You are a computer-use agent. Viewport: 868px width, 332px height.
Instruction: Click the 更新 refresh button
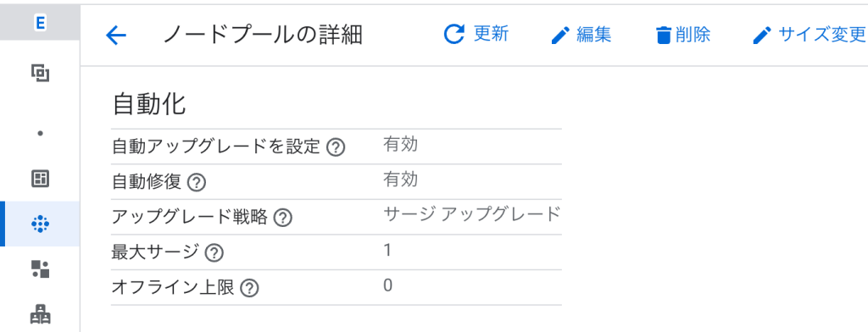pyautogui.click(x=476, y=35)
